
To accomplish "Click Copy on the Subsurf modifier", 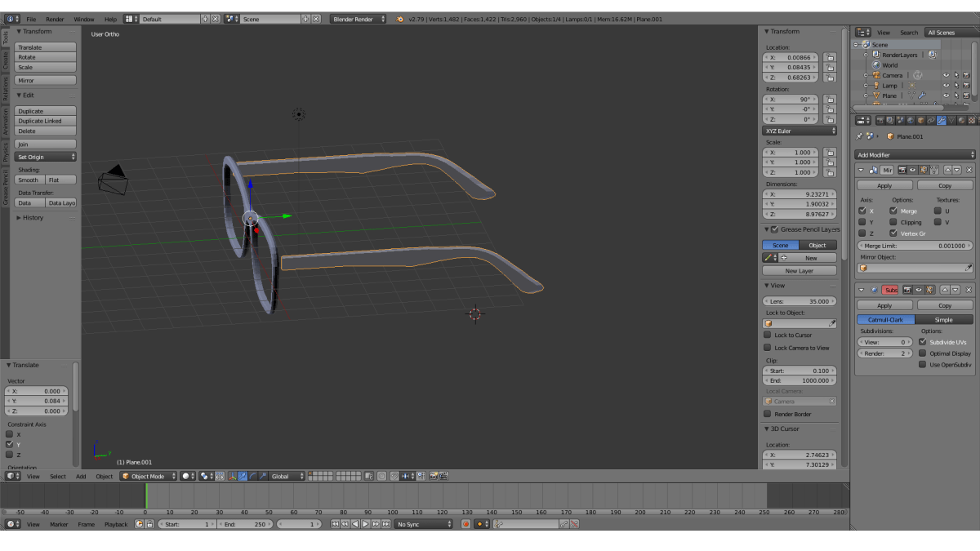I will (945, 305).
